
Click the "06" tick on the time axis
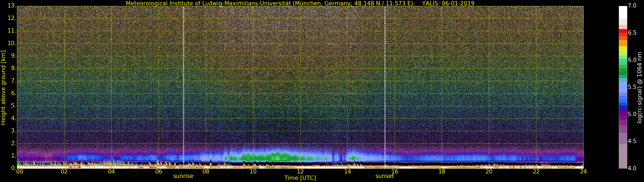(158, 172)
